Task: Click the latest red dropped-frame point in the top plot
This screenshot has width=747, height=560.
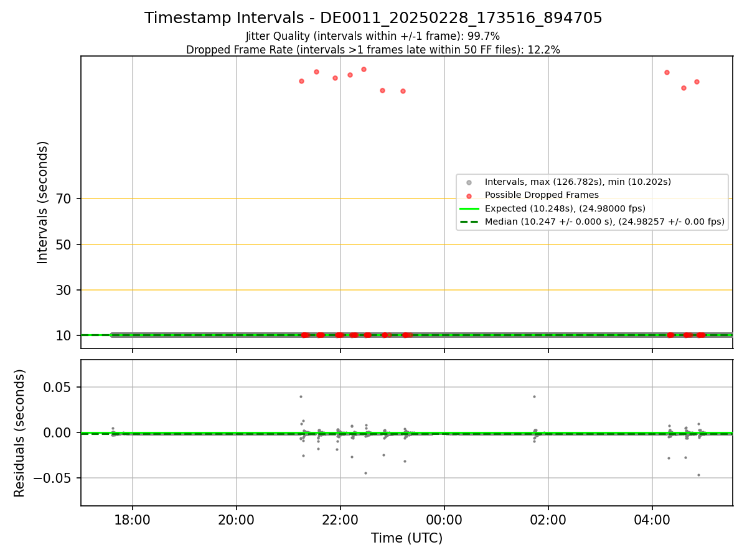Action: 697,82
